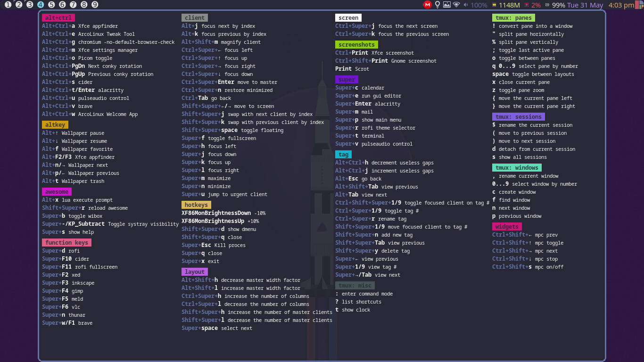644x362 pixels.
Task: Click the Tue 31 May date text
Action: click(x=585, y=5)
